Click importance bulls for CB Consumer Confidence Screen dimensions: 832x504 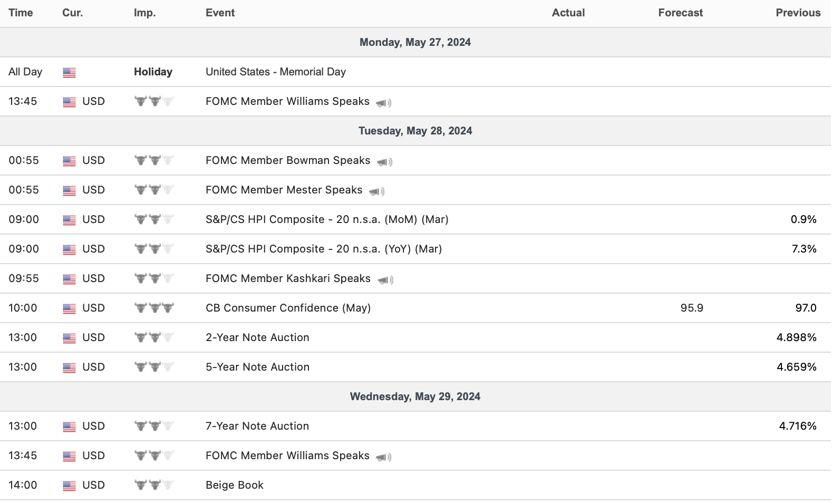point(154,308)
